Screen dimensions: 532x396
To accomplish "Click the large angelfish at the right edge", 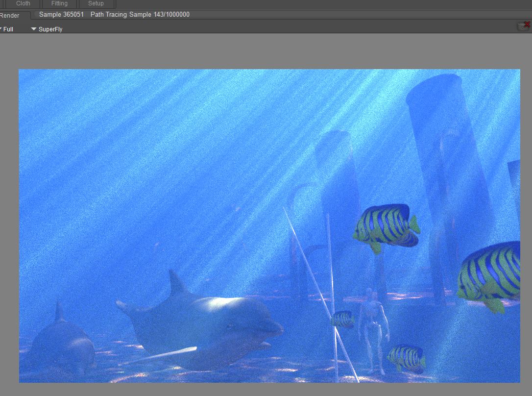I will point(490,274).
